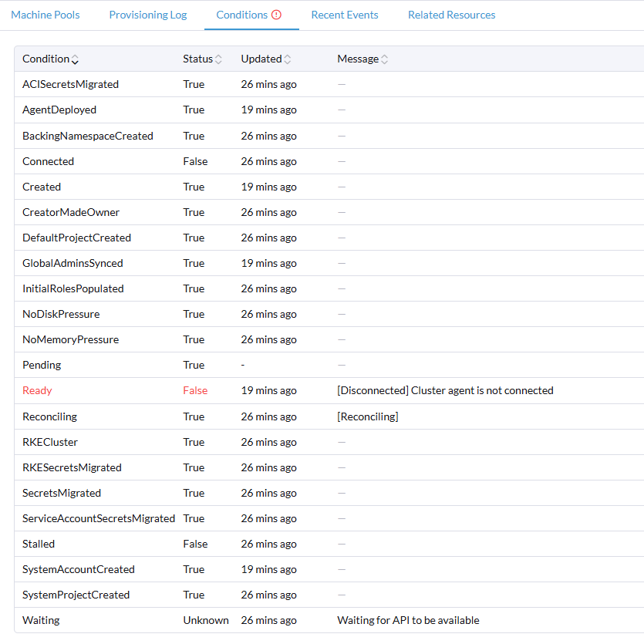Select the RKECluster condition name
The width and height of the screenshot is (644, 644).
[49, 443]
